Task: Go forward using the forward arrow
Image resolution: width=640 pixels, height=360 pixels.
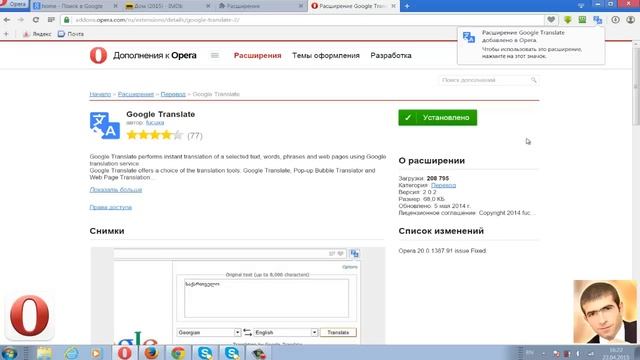Action: 20,20
